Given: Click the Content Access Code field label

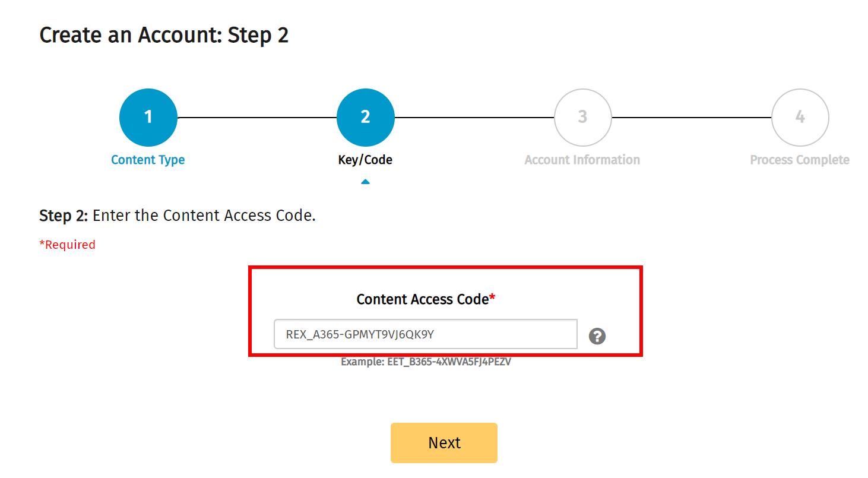Looking at the screenshot, I should point(426,299).
